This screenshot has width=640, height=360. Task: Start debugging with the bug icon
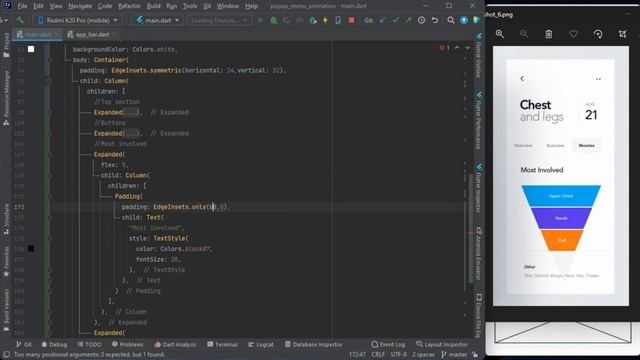pos(273,20)
